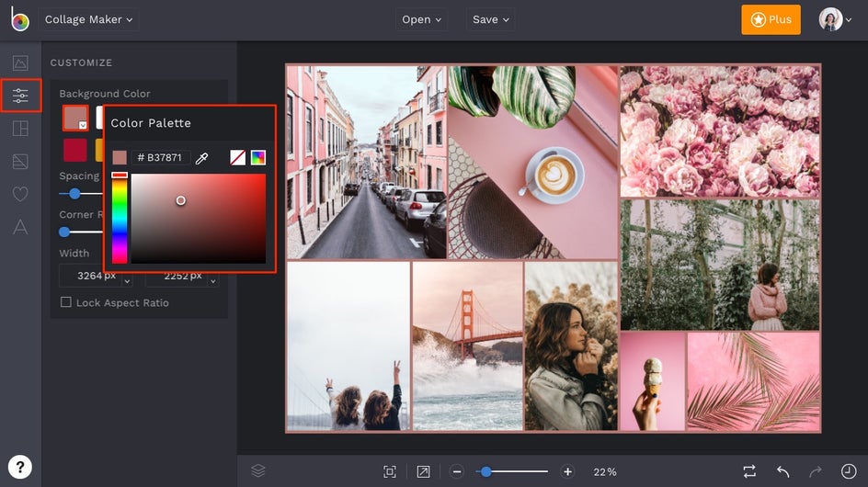
Task: Open the history clock icon
Action: [x=847, y=471]
